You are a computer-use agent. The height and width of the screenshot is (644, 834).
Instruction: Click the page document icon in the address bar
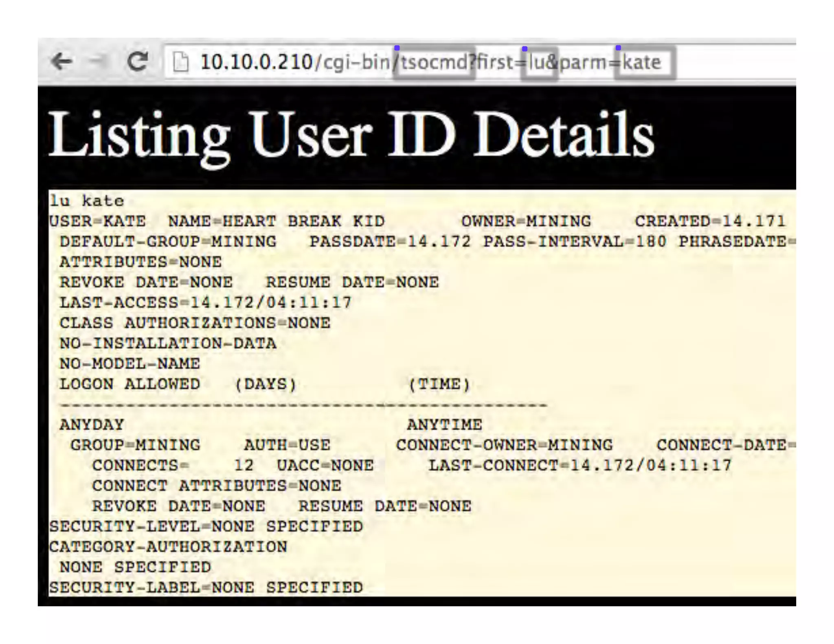click(181, 62)
